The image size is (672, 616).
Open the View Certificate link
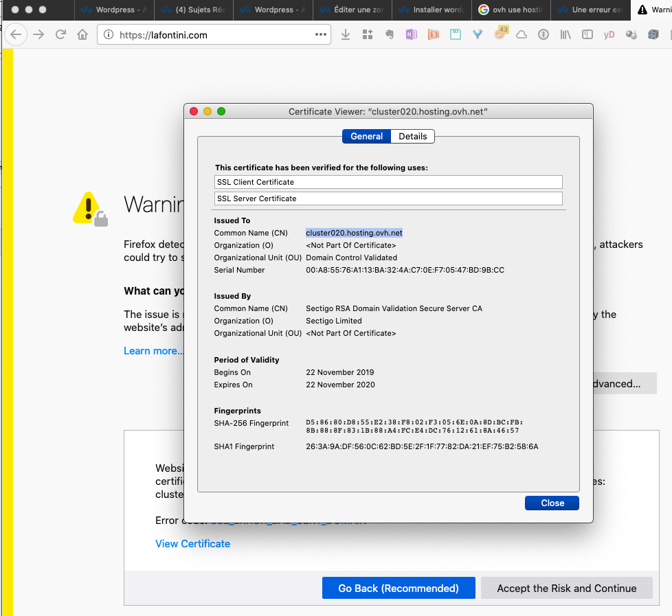192,543
